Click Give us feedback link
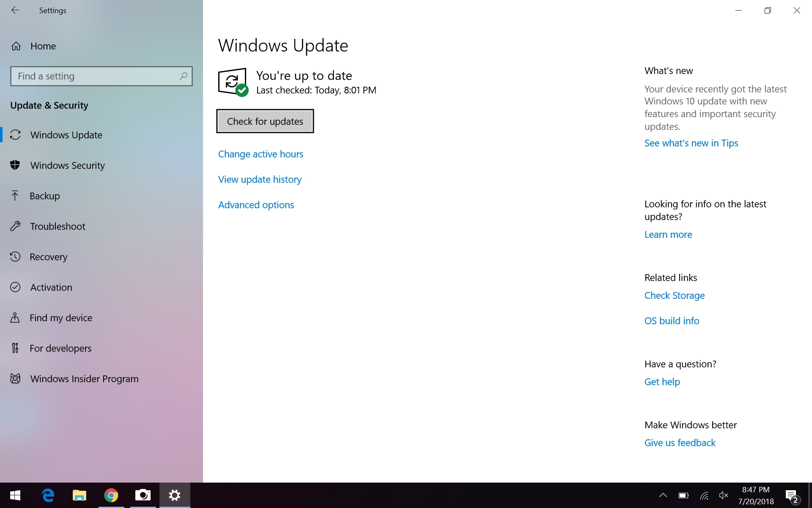The height and width of the screenshot is (508, 812). click(x=680, y=443)
